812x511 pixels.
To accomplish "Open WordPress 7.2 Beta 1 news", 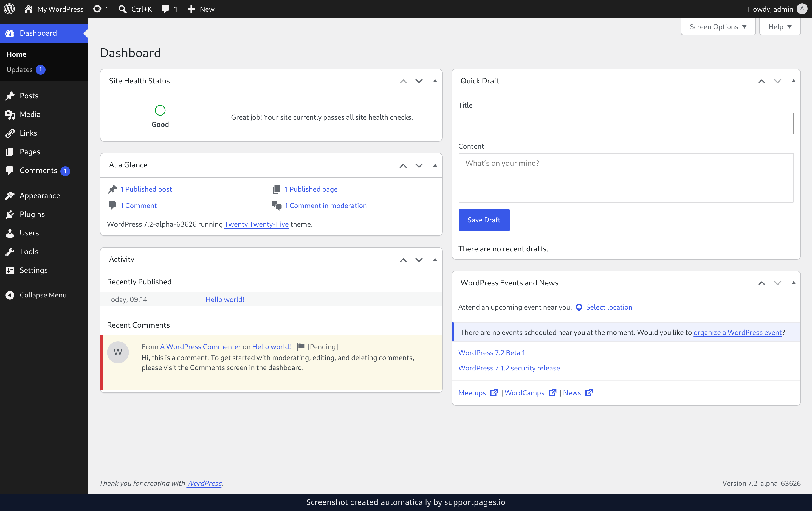I will pos(491,352).
